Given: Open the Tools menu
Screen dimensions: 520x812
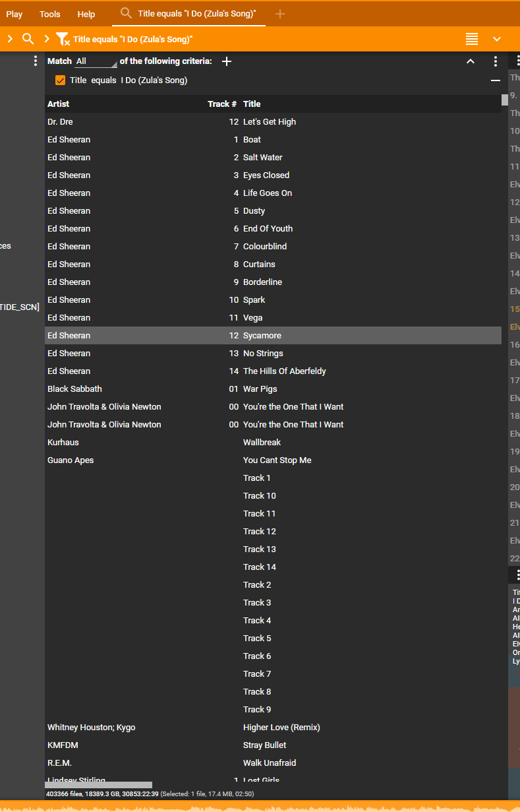Looking at the screenshot, I should pos(50,14).
